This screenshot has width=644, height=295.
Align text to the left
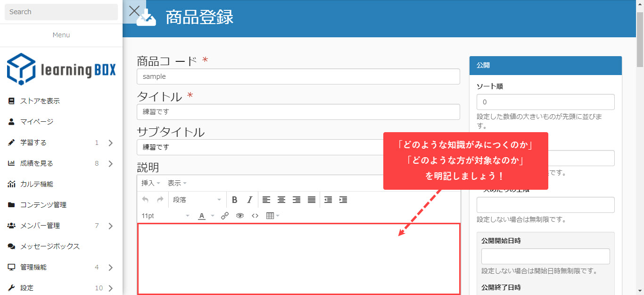pos(266,200)
